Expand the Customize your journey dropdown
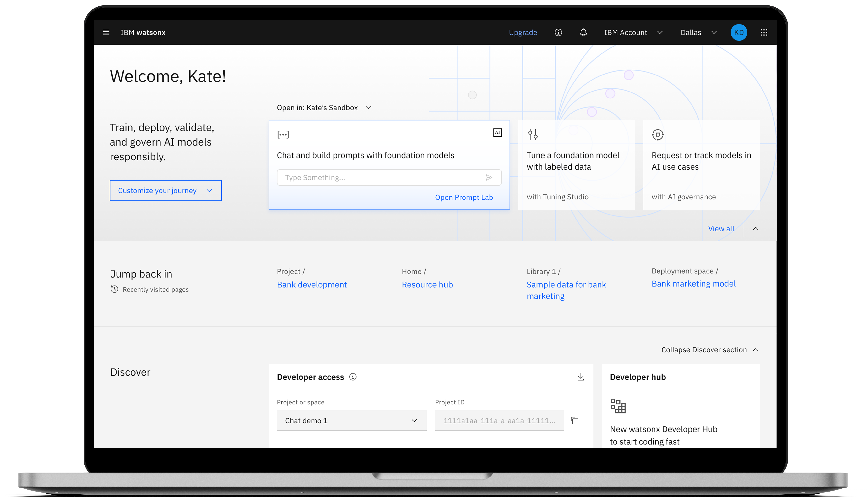 pos(165,191)
